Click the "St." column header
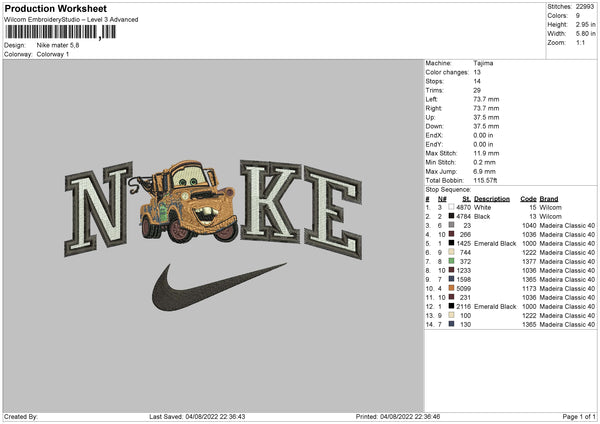This screenshot has width=600, height=424. (466, 199)
